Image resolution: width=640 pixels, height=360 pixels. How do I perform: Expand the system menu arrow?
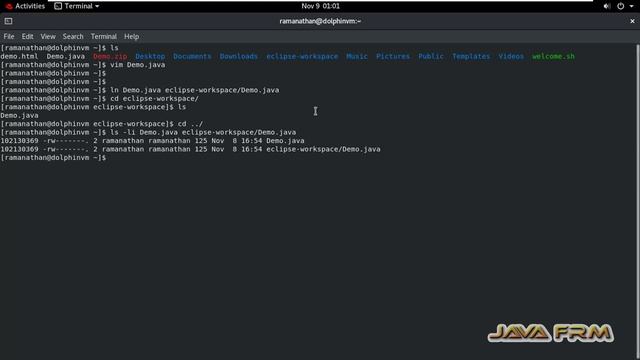coord(631,6)
